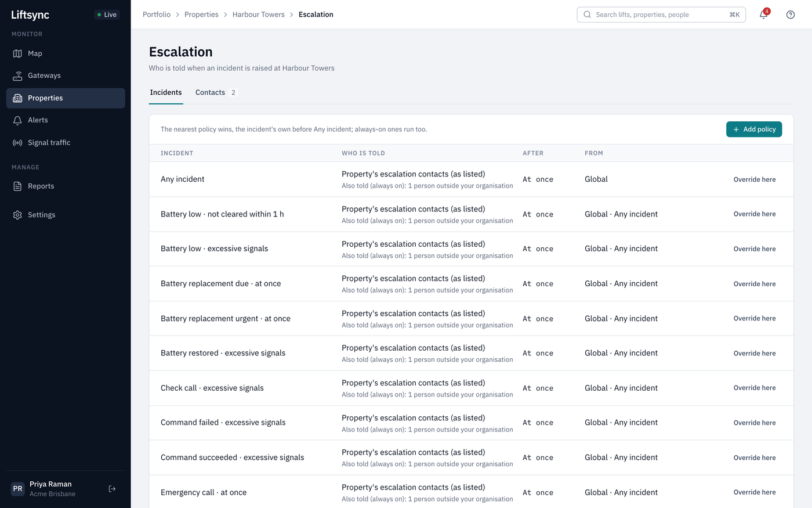Viewport: 812px width, 508px height.
Task: Override Command succeeded excessive signals policy
Action: pos(755,457)
